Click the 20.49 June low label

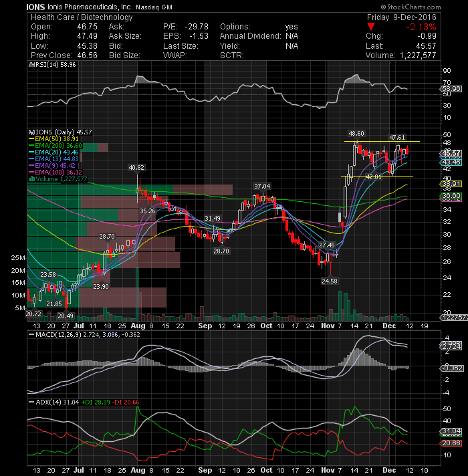click(x=66, y=316)
